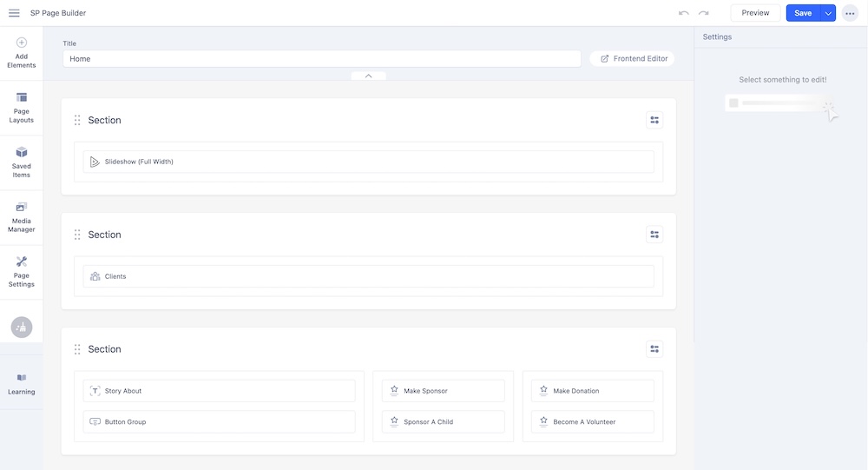Image resolution: width=868 pixels, height=470 pixels.
Task: Click the Preview button
Action: [x=755, y=13]
